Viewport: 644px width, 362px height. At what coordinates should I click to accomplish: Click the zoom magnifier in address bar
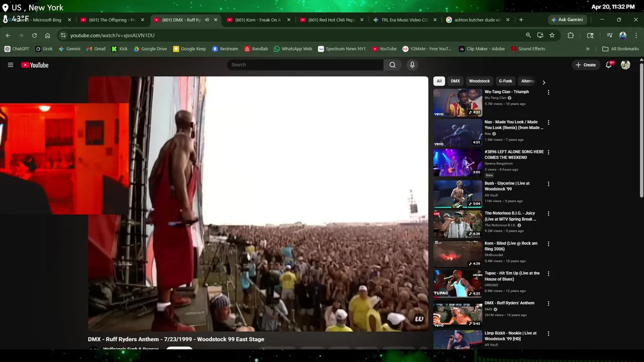point(528,35)
